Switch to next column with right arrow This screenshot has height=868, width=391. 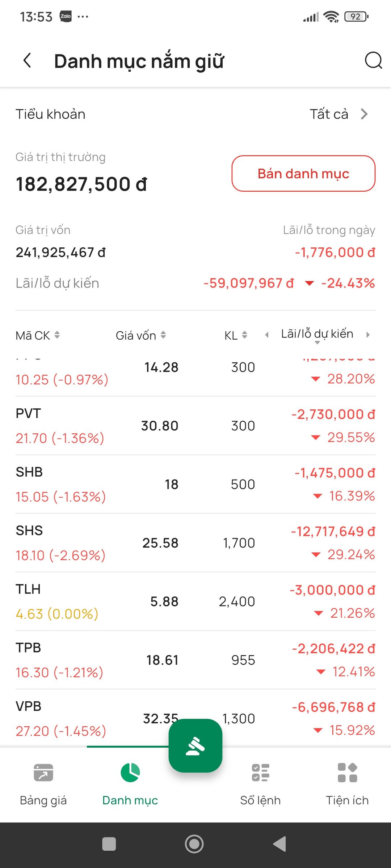[368, 335]
